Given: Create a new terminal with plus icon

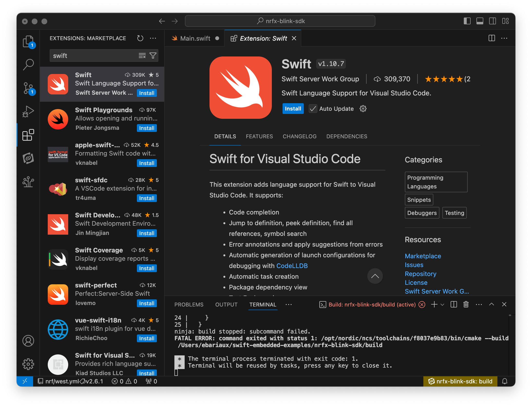Looking at the screenshot, I should 434,305.
